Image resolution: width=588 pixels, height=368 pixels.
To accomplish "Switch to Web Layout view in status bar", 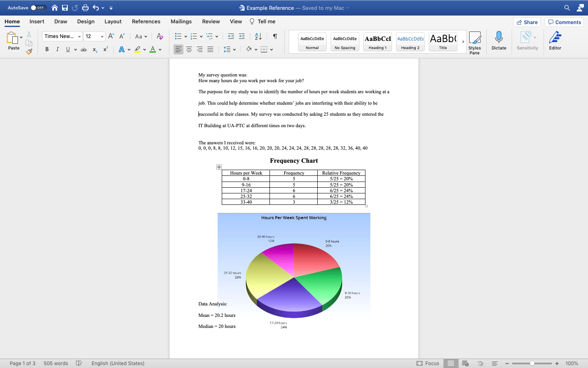I will point(465,363).
